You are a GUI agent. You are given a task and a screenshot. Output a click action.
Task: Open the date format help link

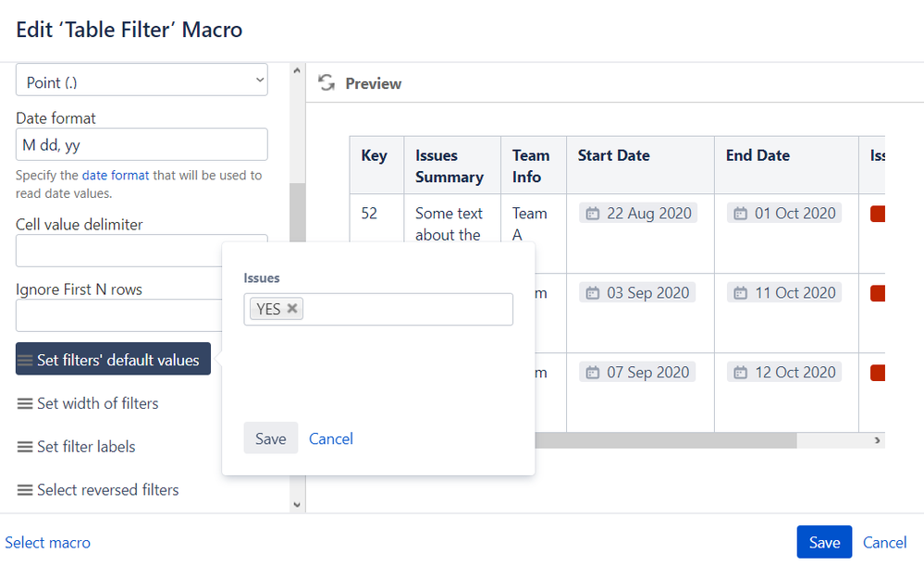(x=116, y=175)
